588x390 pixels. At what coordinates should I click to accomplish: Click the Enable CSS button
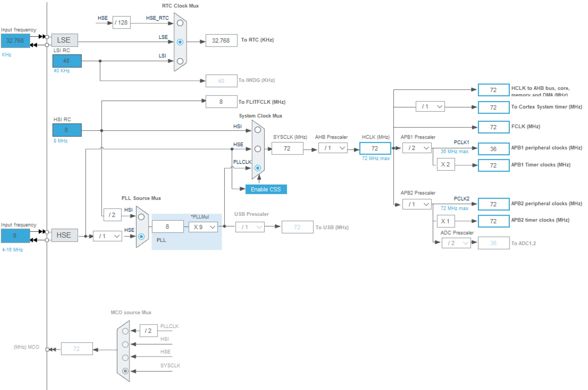click(266, 189)
